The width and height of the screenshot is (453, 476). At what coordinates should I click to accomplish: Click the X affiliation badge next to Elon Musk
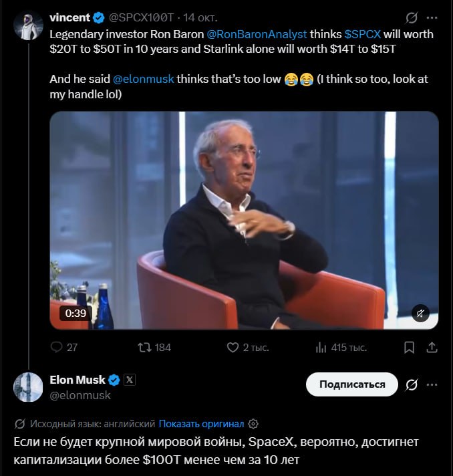click(130, 380)
